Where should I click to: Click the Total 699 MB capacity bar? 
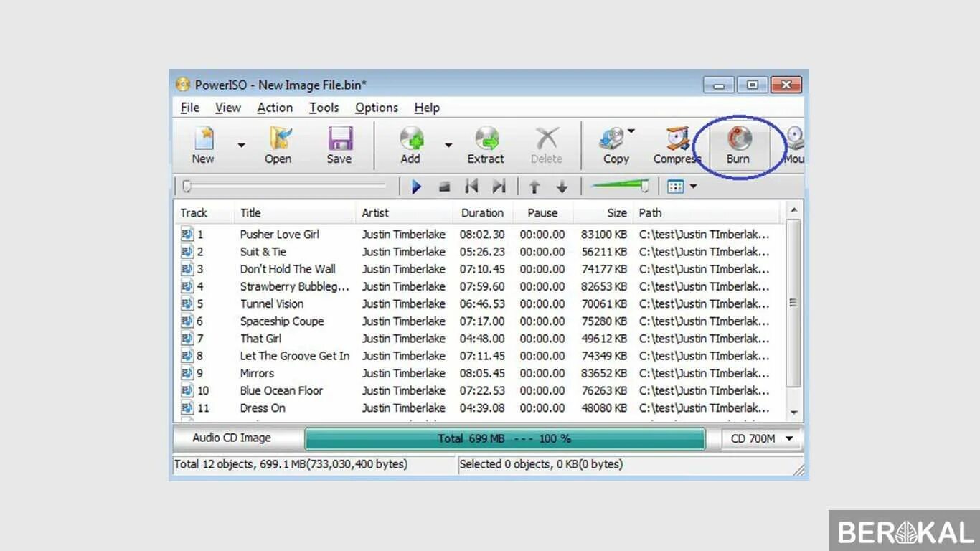pyautogui.click(x=504, y=438)
